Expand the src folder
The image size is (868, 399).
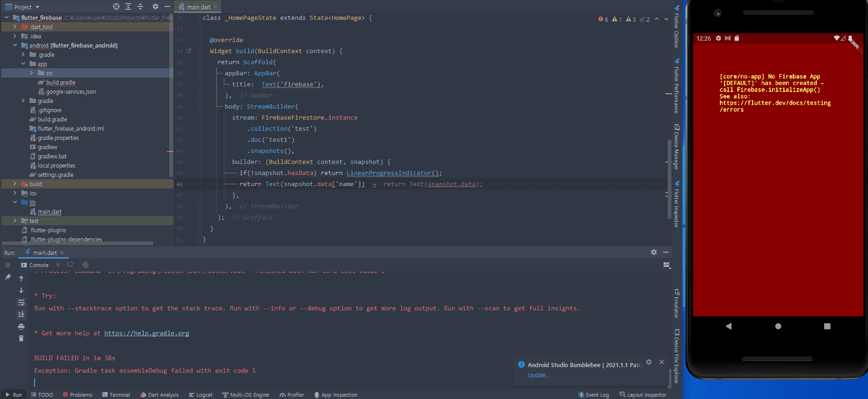(31, 73)
